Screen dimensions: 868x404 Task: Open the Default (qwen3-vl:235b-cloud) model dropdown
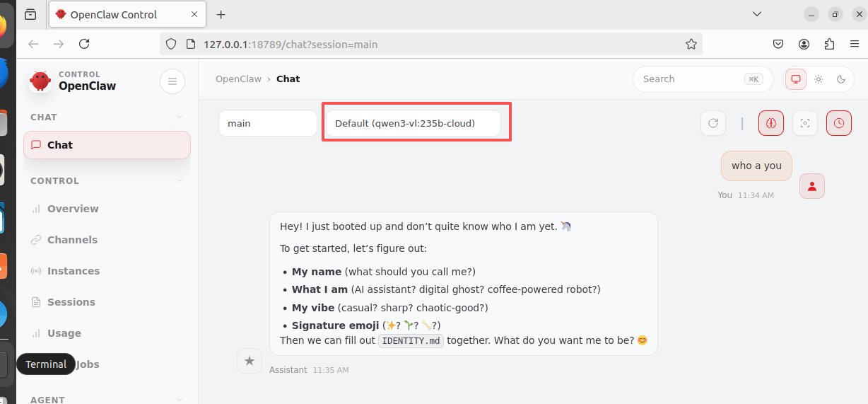pyautogui.click(x=414, y=123)
